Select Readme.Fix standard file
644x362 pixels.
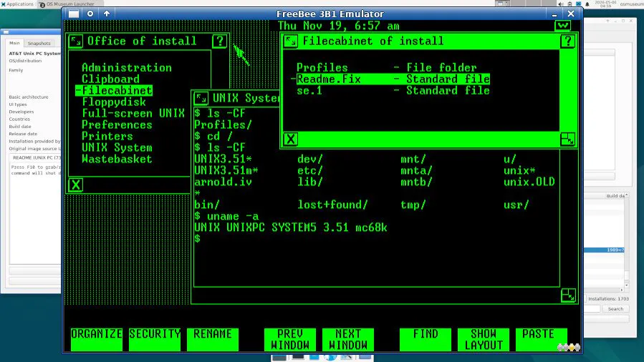point(393,79)
